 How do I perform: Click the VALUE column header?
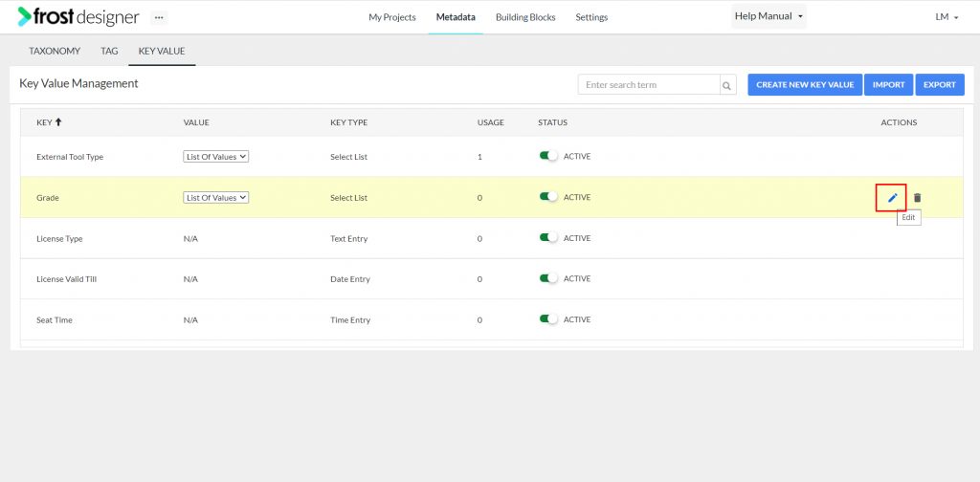[x=196, y=122]
